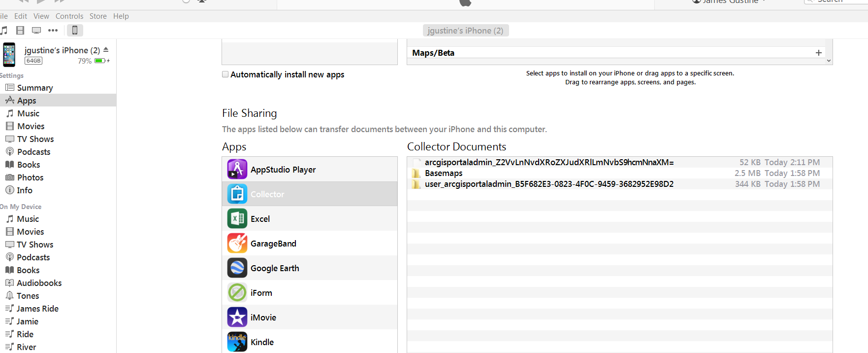Select the arcgisportaladmin_Z2VvLnNvdXRoZXJudXRlLmNvbS9hcmNnaXM= file
Screen dimensions: 868x353
[x=619, y=162]
